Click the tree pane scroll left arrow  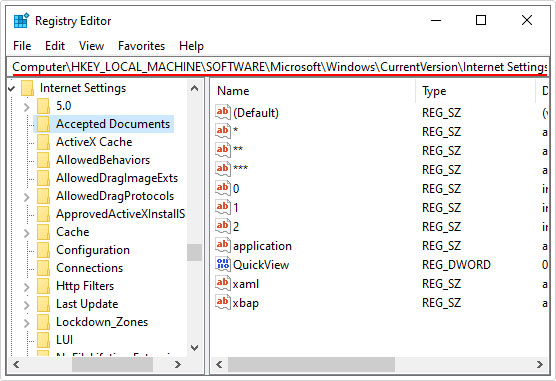coord(16,364)
